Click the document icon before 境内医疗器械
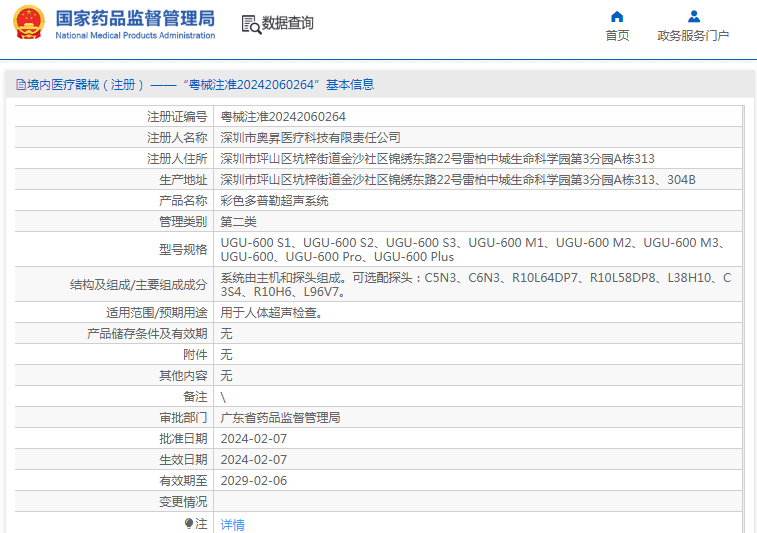This screenshot has width=757, height=533. click(x=21, y=85)
